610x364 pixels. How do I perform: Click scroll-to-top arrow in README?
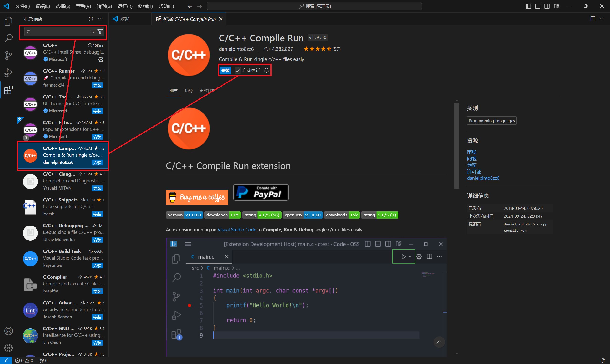pyautogui.click(x=439, y=342)
